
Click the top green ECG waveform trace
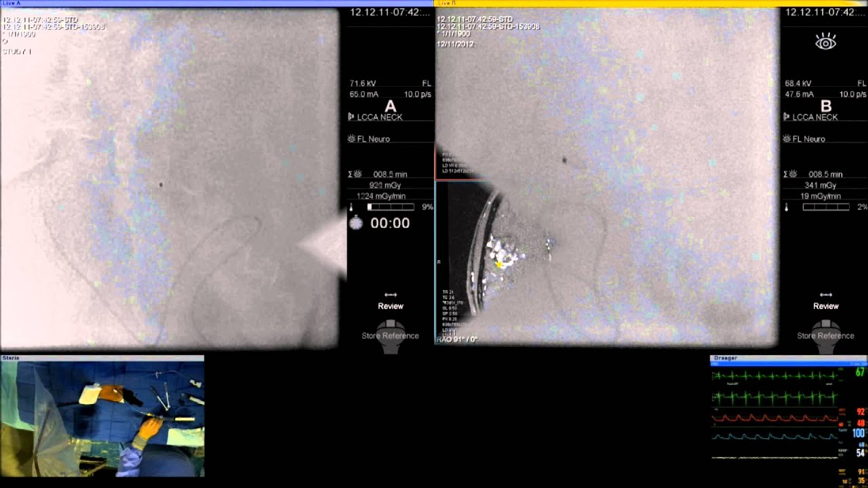click(x=774, y=375)
